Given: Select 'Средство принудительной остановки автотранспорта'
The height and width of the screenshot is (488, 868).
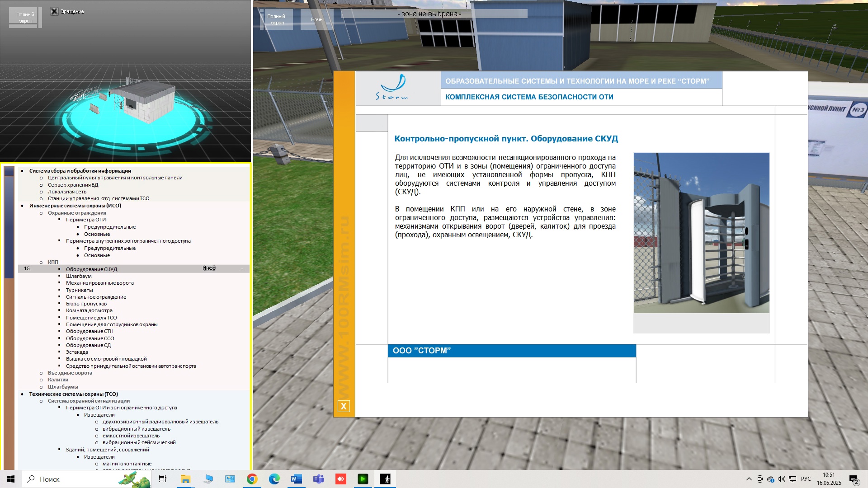Looking at the screenshot, I should coord(131,366).
